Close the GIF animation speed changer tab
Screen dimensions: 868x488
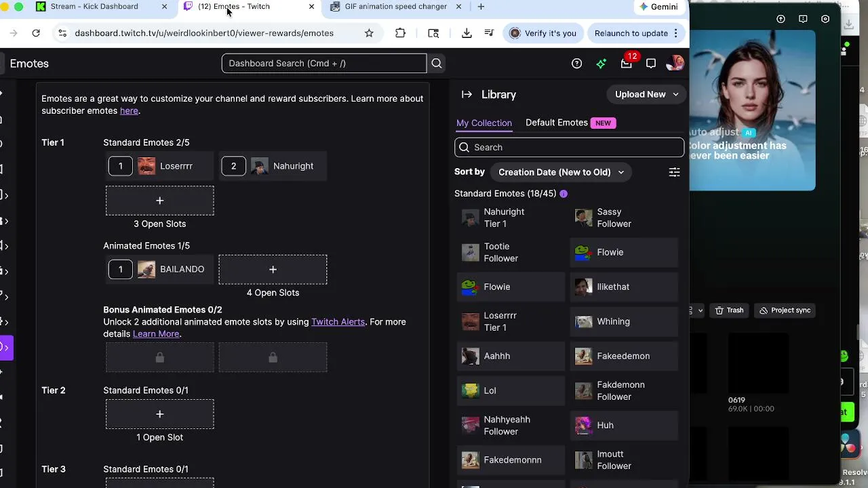pos(458,7)
